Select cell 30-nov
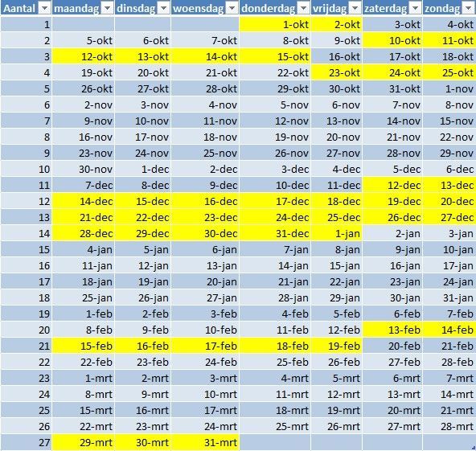This screenshot has width=476, height=451. point(83,169)
